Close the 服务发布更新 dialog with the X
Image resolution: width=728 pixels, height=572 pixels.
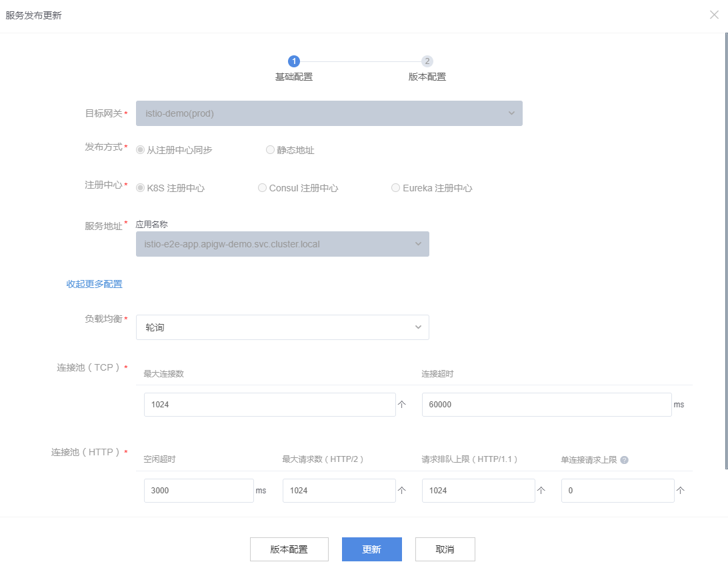point(714,15)
